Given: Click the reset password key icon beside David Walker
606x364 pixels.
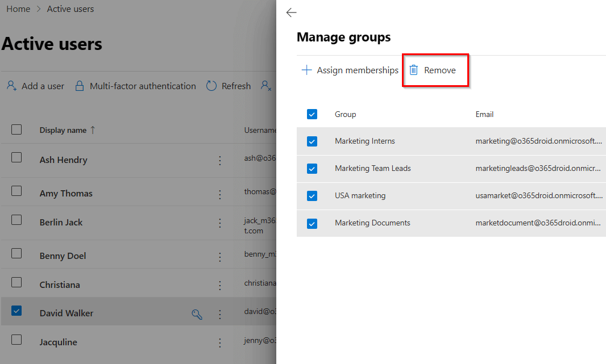Looking at the screenshot, I should tap(197, 313).
